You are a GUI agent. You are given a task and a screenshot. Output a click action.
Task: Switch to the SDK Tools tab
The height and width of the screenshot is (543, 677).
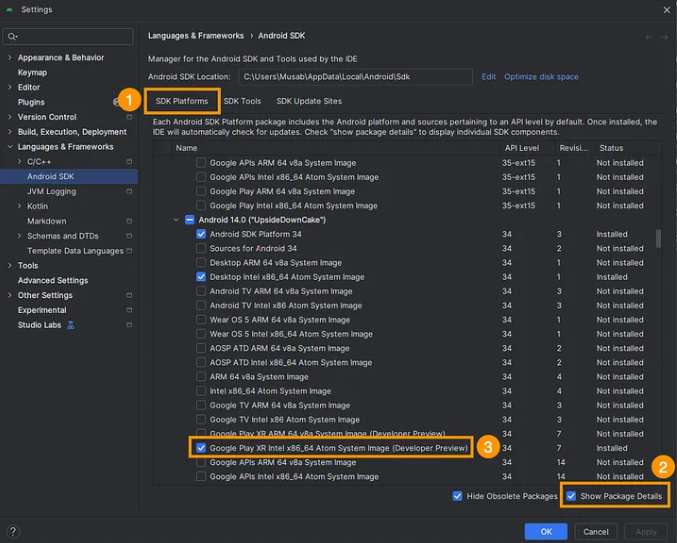242,101
